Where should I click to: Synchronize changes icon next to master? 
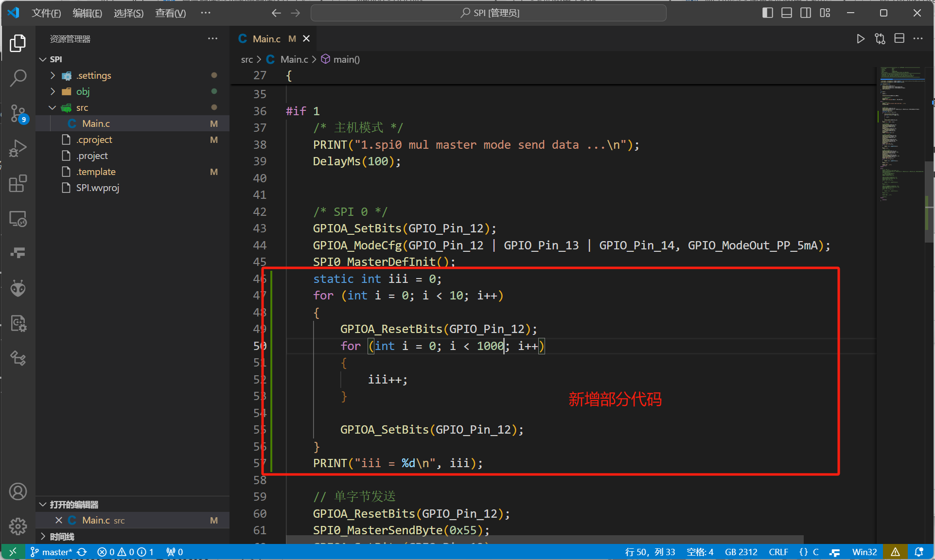82,552
